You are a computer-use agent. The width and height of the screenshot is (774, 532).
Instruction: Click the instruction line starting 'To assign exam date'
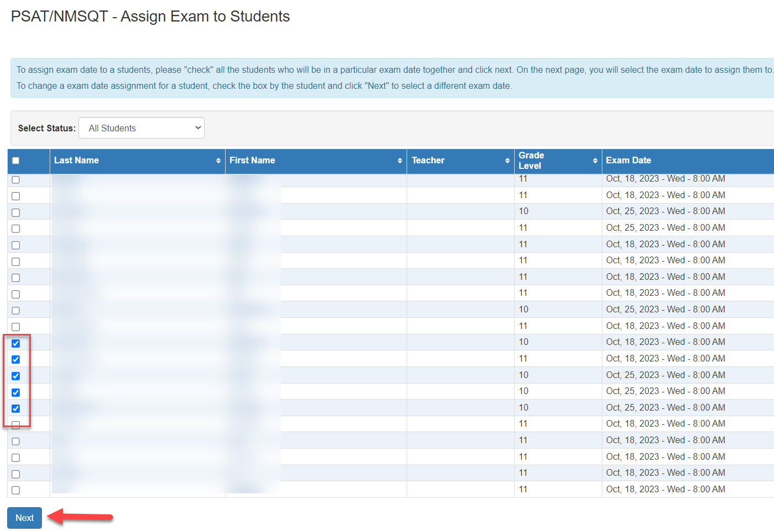point(394,70)
